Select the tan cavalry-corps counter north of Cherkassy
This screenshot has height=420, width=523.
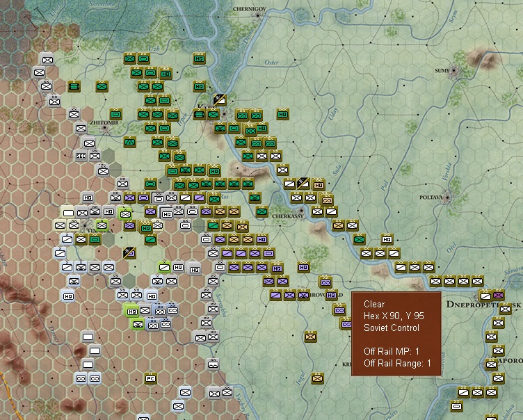(x=327, y=200)
